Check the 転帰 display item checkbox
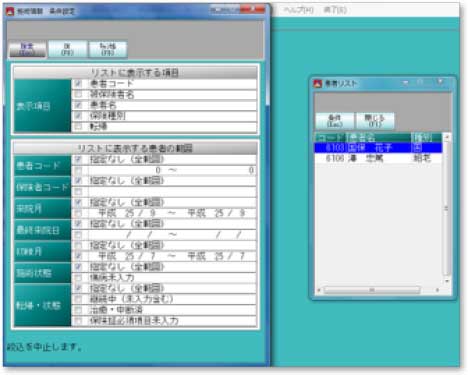This screenshot has height=375, width=468. click(78, 127)
